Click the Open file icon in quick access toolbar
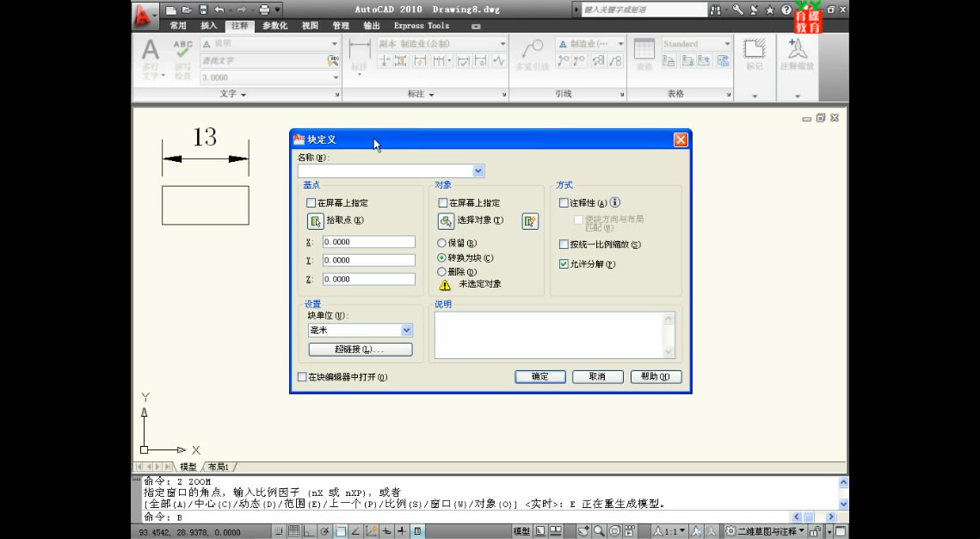Image resolution: width=980 pixels, height=539 pixels. coord(187,9)
